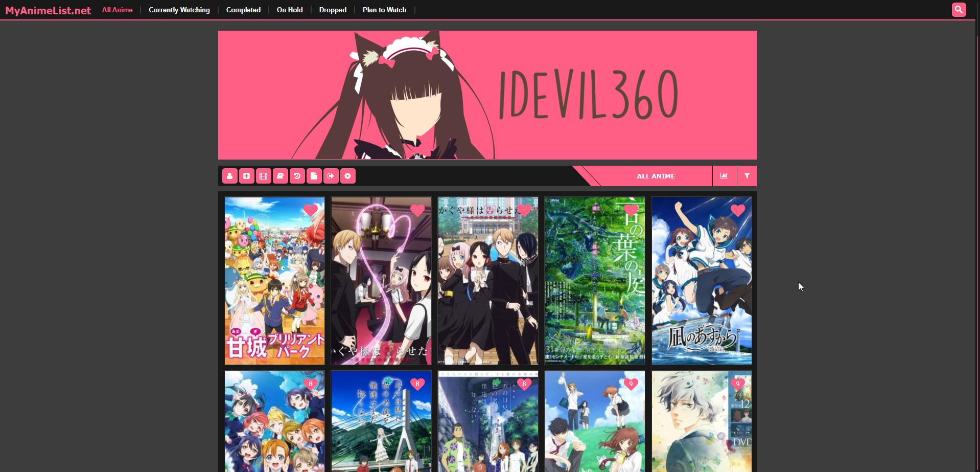Click the export document icon
Image resolution: width=980 pixels, height=472 pixels.
(x=314, y=176)
